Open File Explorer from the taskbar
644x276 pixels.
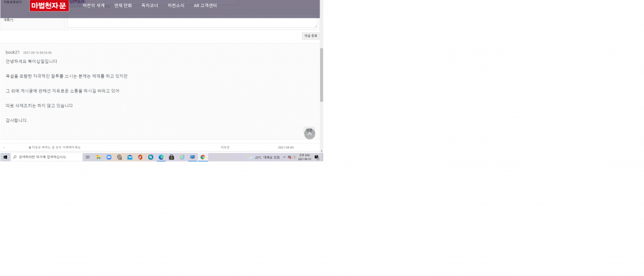coord(99,157)
